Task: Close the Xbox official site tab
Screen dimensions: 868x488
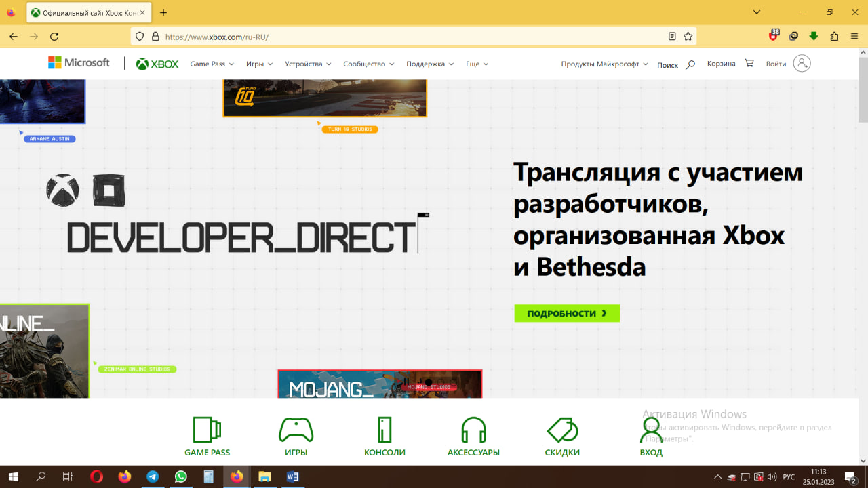Action: [142, 12]
